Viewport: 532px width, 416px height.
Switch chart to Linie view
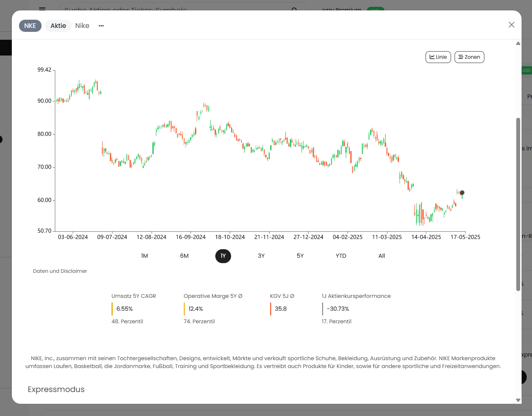438,57
